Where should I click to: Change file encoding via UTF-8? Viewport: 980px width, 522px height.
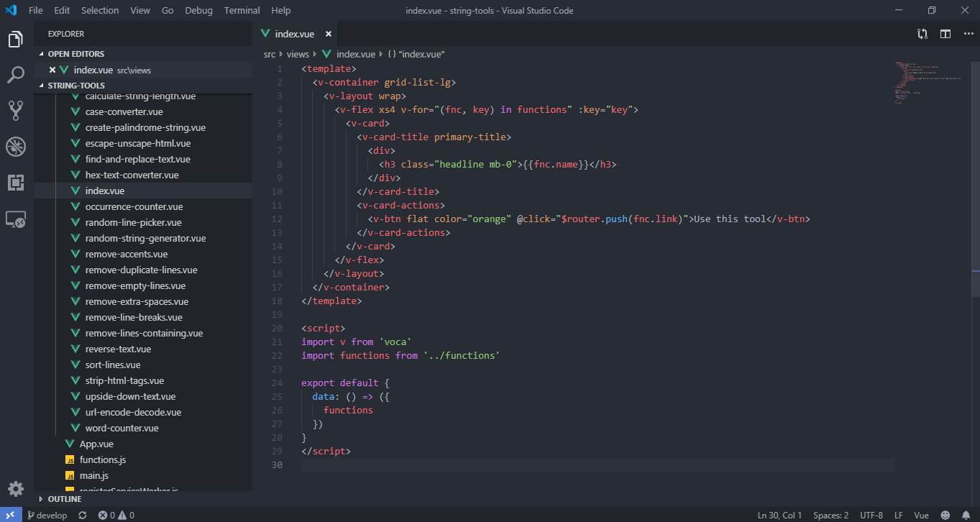pyautogui.click(x=871, y=515)
